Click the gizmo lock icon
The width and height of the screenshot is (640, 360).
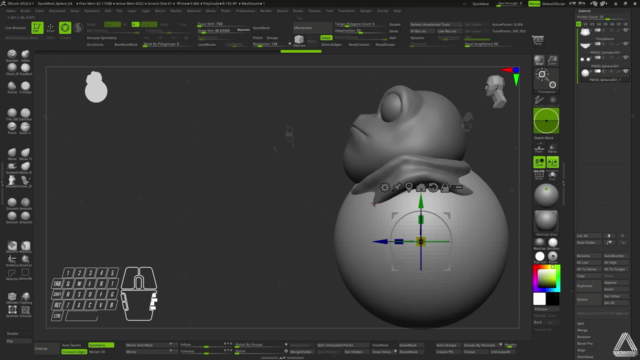[445, 187]
